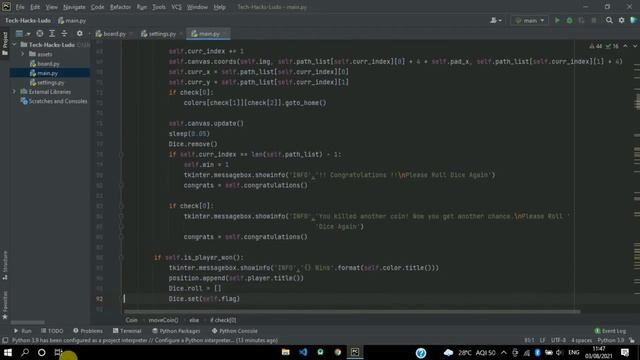
Task: Click LF line separator in status bar
Action: tap(542, 340)
